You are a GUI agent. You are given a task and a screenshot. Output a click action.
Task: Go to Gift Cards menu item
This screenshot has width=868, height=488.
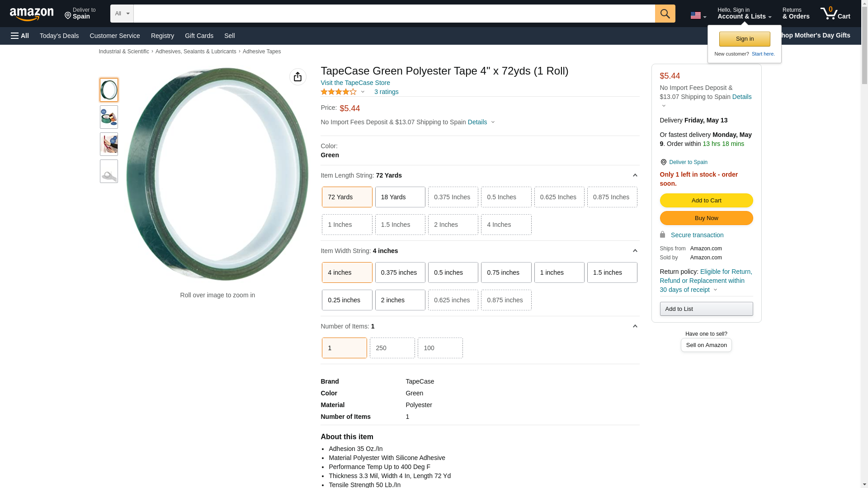point(199,36)
